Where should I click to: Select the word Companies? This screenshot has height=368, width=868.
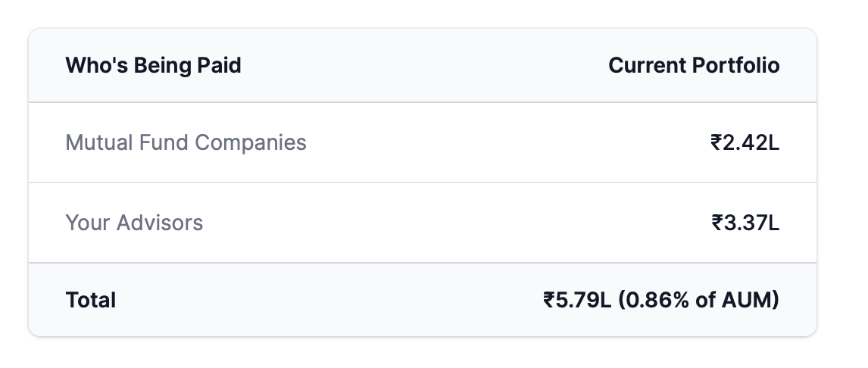pos(250,143)
